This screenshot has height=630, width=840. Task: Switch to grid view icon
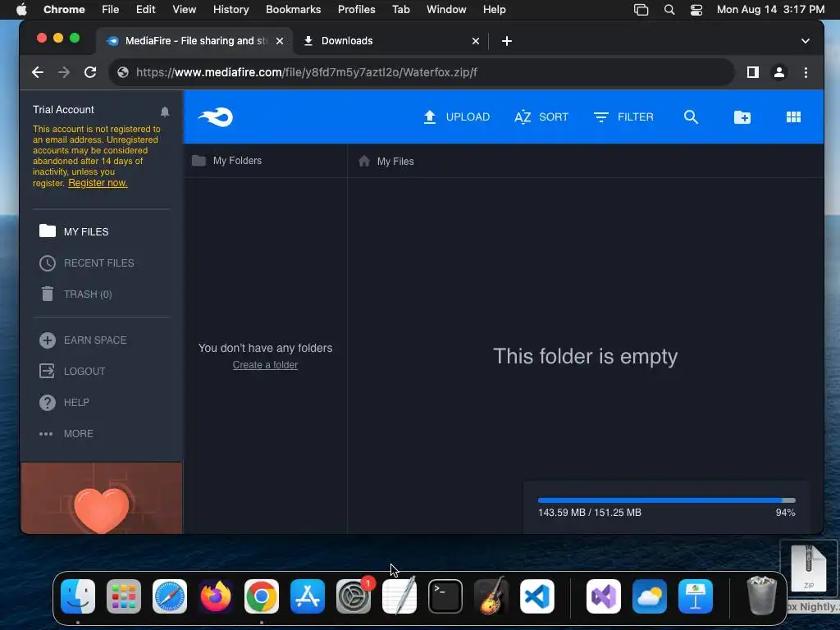pyautogui.click(x=793, y=116)
